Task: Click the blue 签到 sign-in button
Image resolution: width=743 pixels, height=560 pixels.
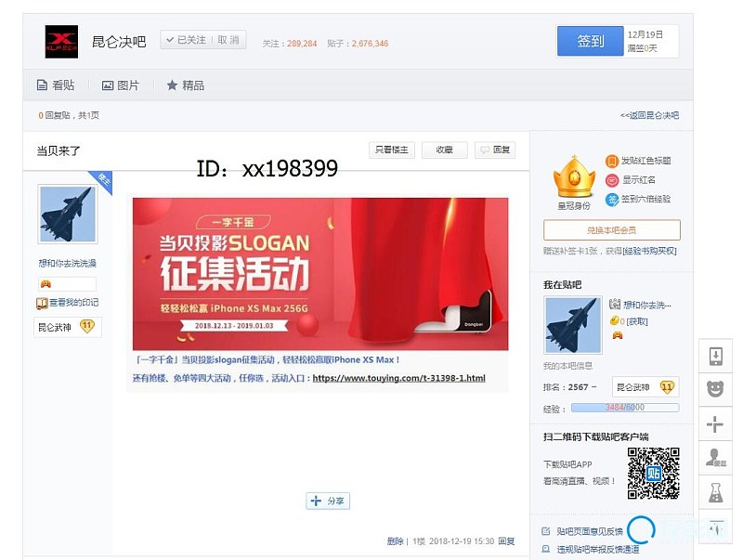Action: point(590,41)
